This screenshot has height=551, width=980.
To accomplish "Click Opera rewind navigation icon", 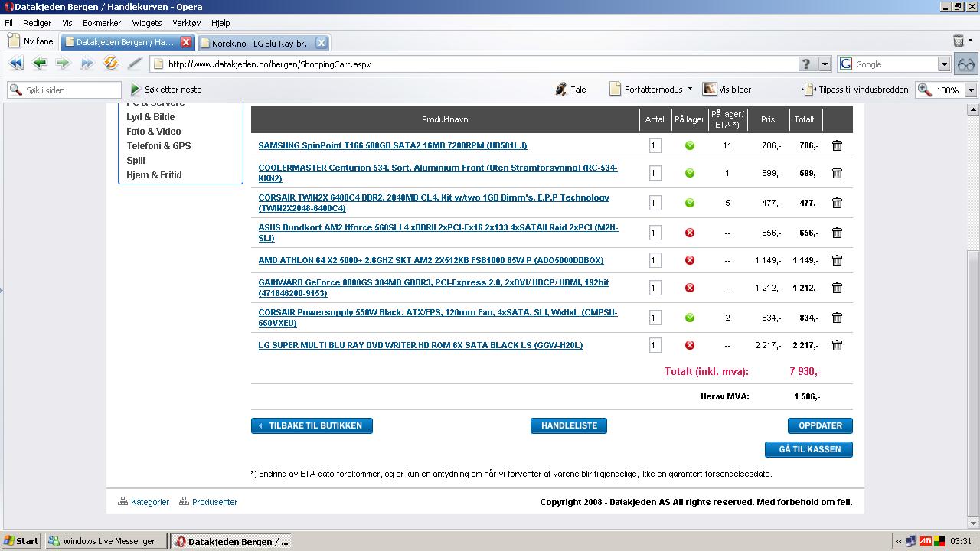I will coord(15,64).
